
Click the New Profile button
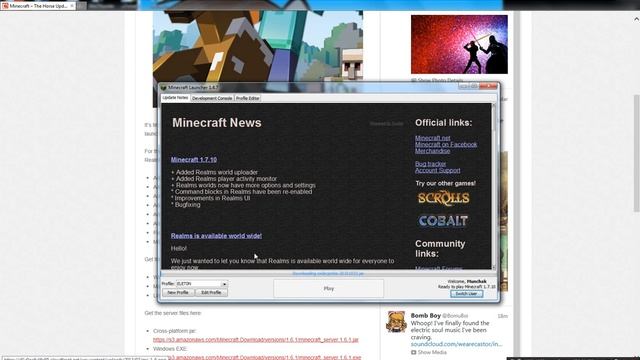pos(178,293)
